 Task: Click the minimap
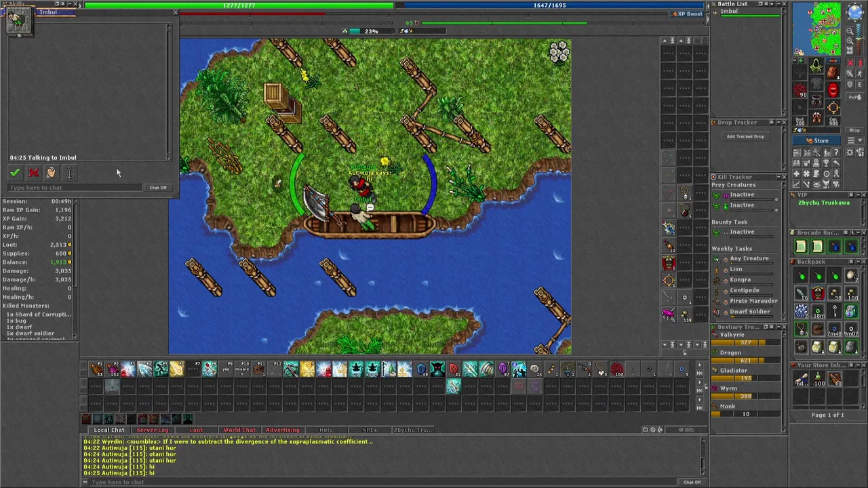click(x=816, y=29)
